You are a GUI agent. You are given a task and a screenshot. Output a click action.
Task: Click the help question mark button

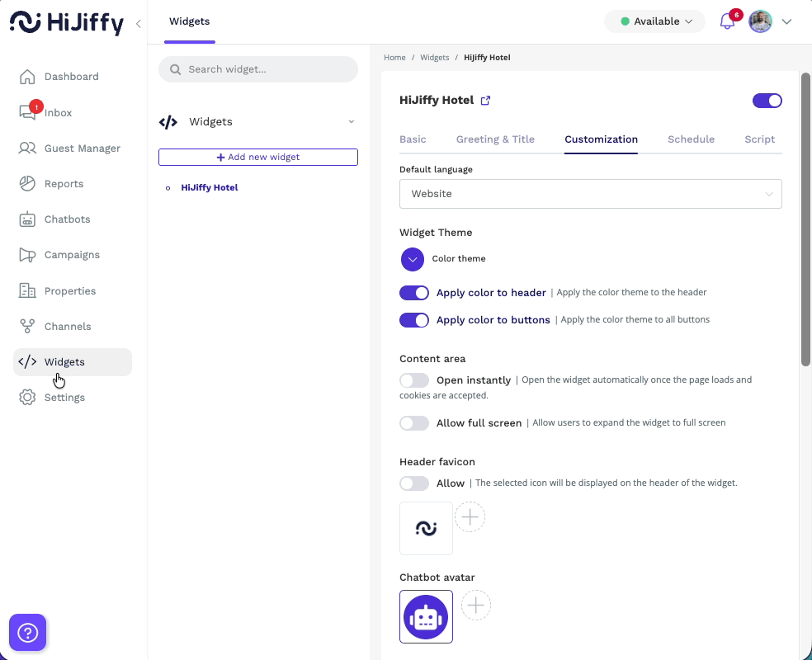28,633
